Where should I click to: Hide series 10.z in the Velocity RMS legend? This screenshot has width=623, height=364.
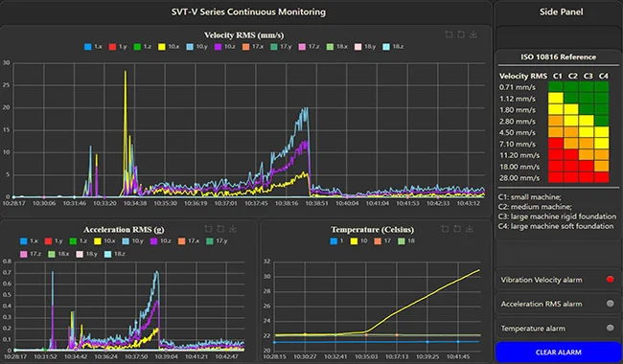225,47
